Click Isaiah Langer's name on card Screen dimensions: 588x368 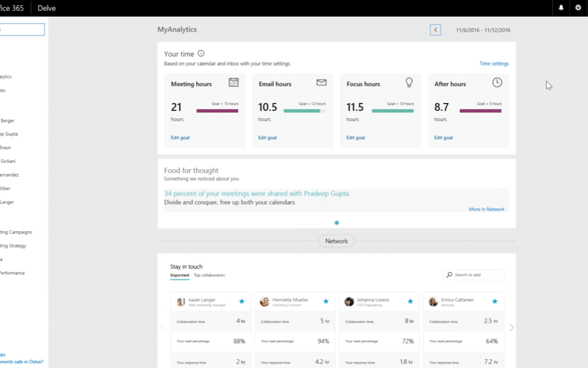[x=202, y=300]
